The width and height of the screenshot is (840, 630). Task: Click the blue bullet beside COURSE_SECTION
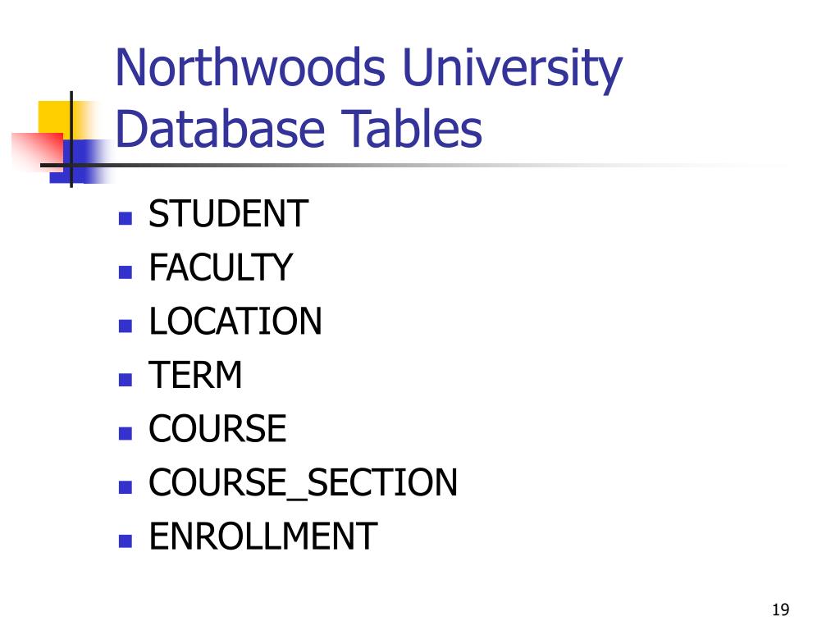[x=126, y=487]
